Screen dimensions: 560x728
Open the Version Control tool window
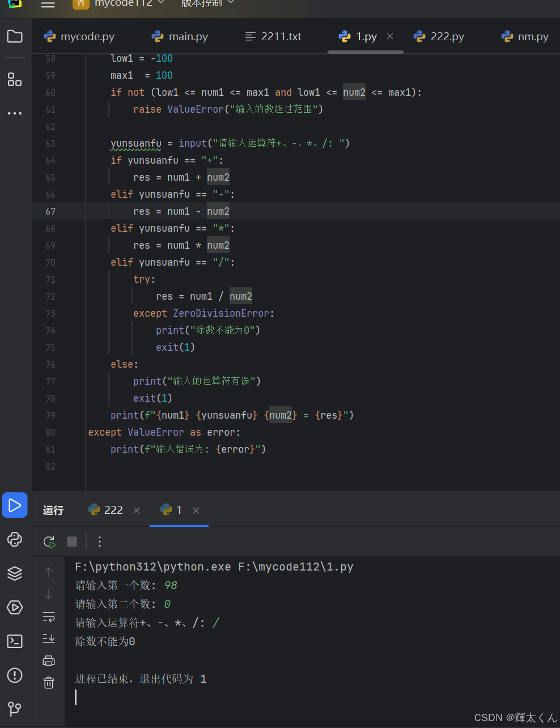pyautogui.click(x=15, y=709)
